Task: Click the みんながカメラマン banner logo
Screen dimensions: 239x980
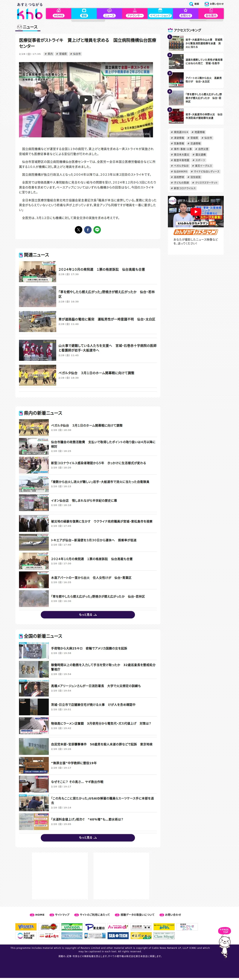Action: pos(196,232)
